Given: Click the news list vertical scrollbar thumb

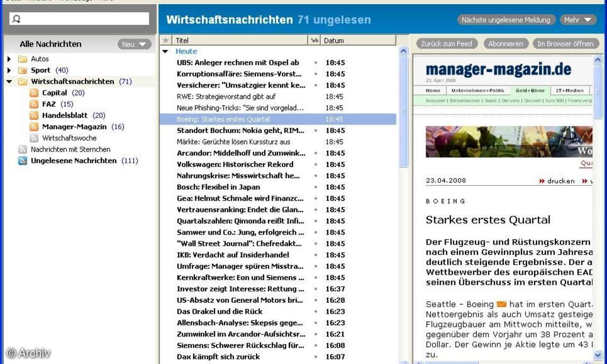Looking at the screenshot, I should pos(404,112).
